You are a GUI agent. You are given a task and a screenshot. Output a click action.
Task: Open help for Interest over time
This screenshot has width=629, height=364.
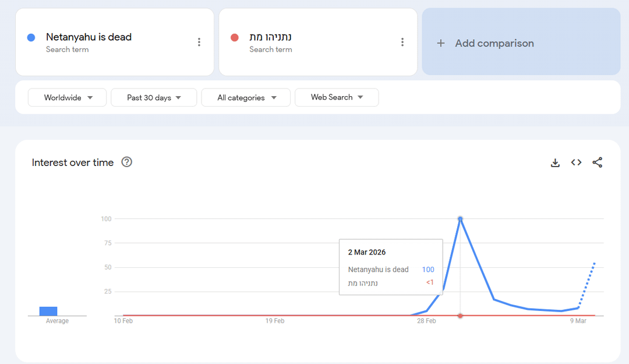click(126, 162)
